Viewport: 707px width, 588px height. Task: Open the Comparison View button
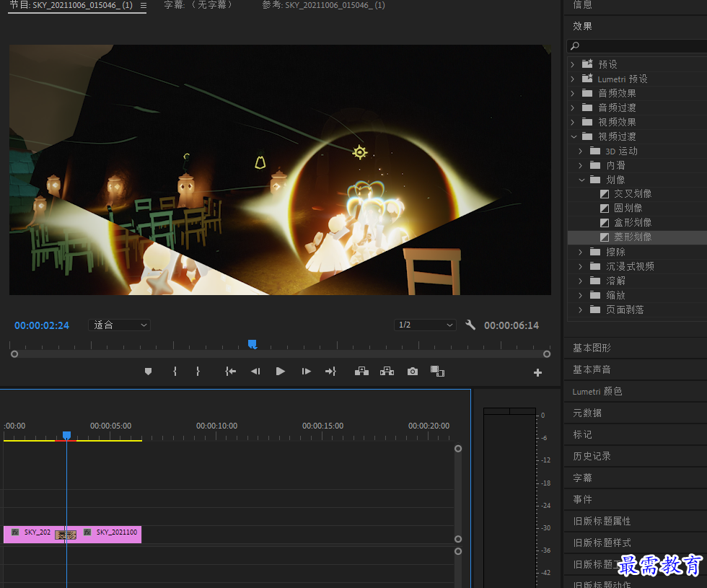click(x=437, y=371)
